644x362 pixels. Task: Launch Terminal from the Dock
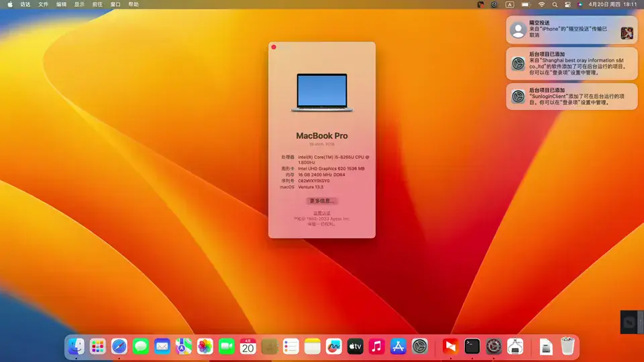pos(472,347)
